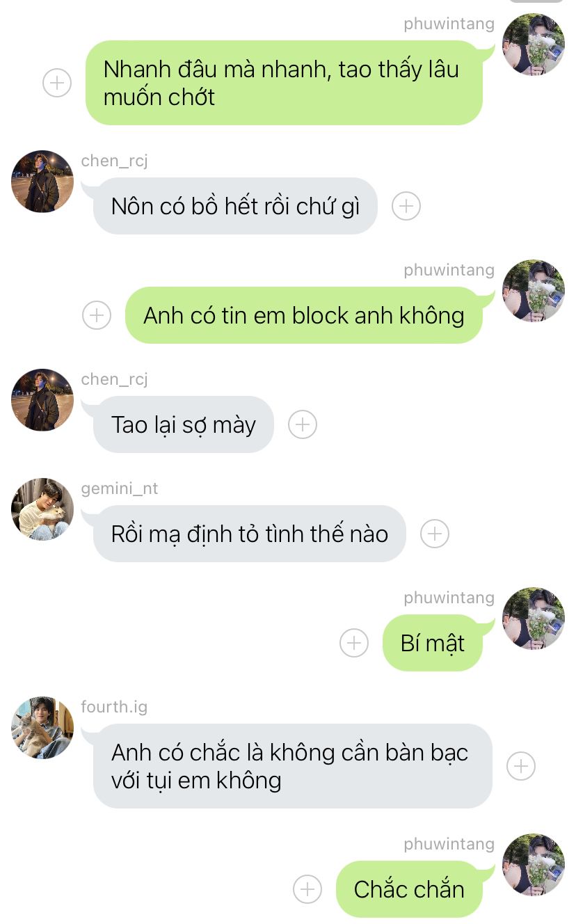
Task: Tap chen_rcj username above "Tao lại sợ mày"
Action: (115, 379)
